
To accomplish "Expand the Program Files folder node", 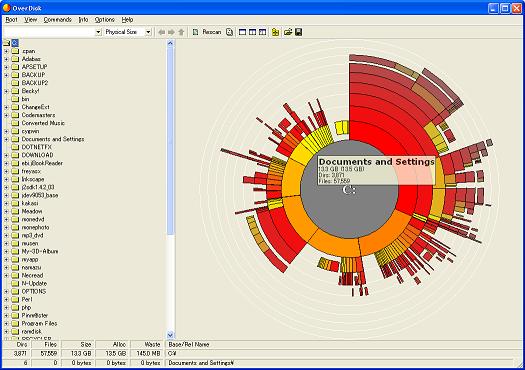I will [6, 324].
